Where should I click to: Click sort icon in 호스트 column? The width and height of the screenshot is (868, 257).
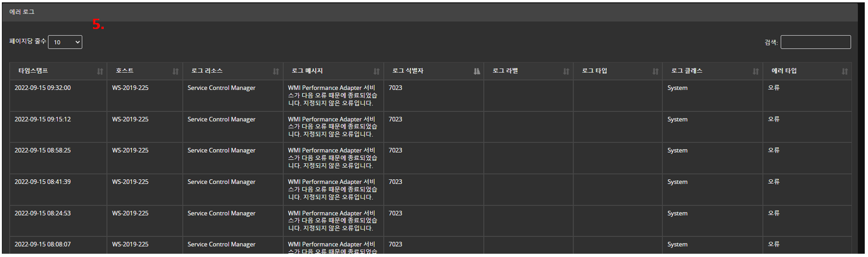pyautogui.click(x=175, y=72)
